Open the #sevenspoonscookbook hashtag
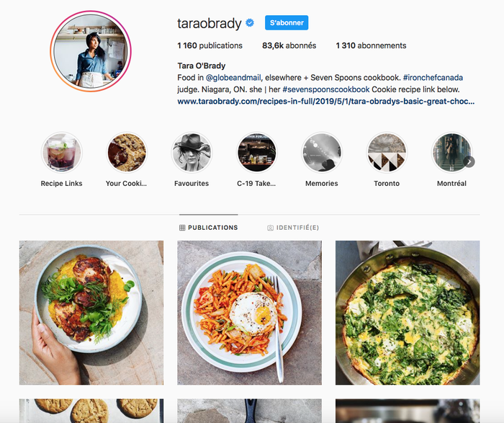Image resolution: width=504 pixels, height=423 pixels. (326, 89)
